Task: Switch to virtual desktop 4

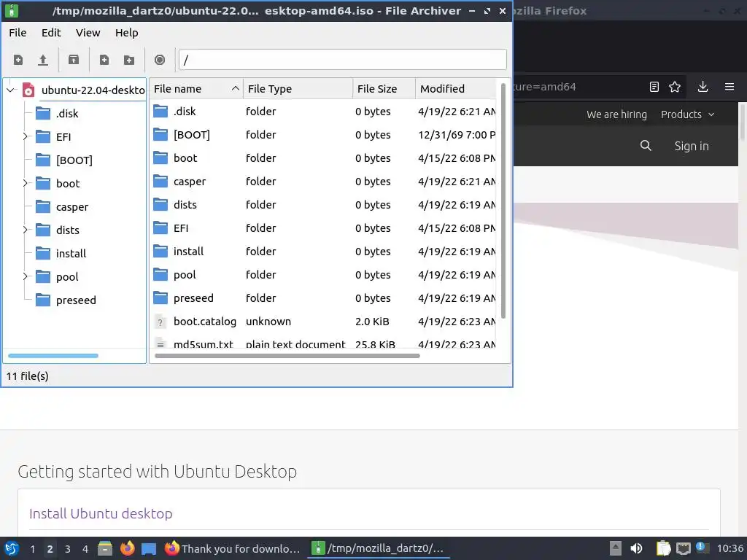Action: [85, 548]
